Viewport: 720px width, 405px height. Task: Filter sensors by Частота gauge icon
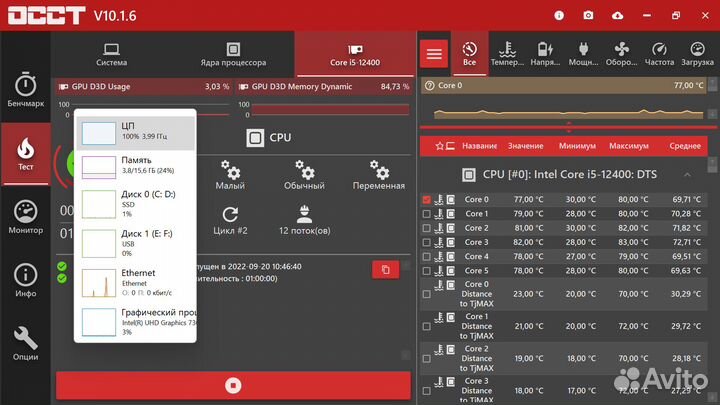point(659,54)
